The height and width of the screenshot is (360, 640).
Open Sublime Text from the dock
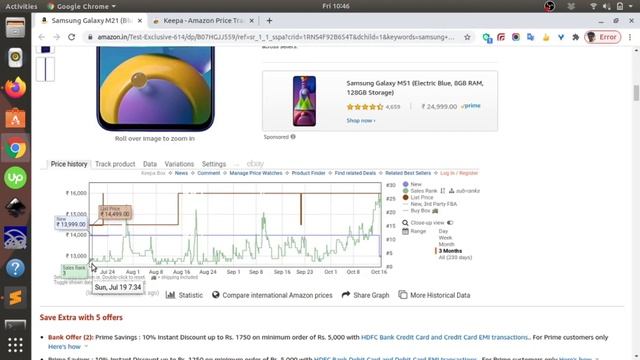coord(16,298)
